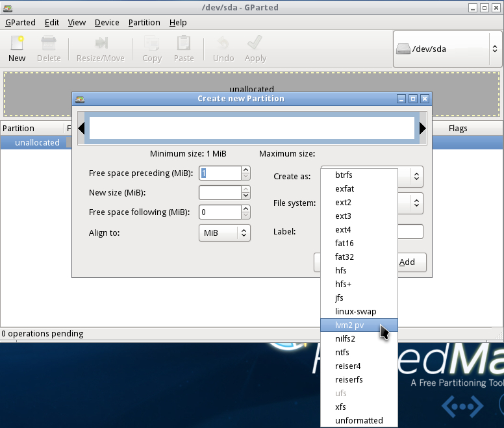Click the Flags column header
Viewport: 504px width, 428px height.
point(458,128)
